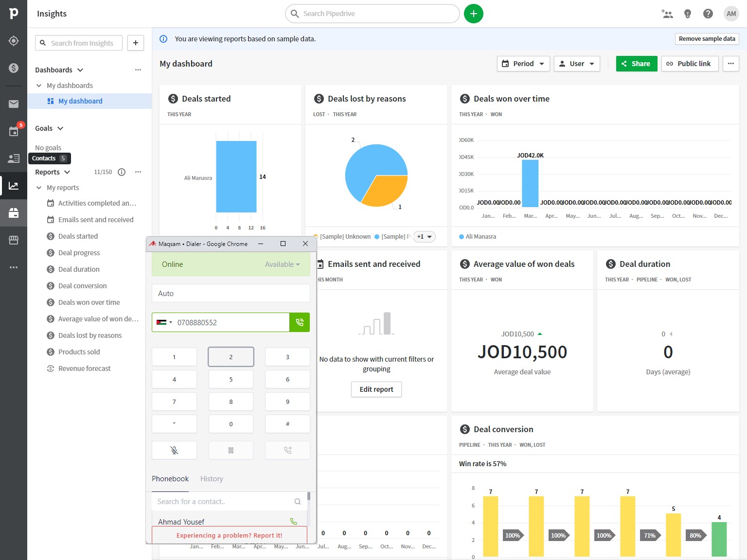Open the Help question mark icon

[708, 14]
